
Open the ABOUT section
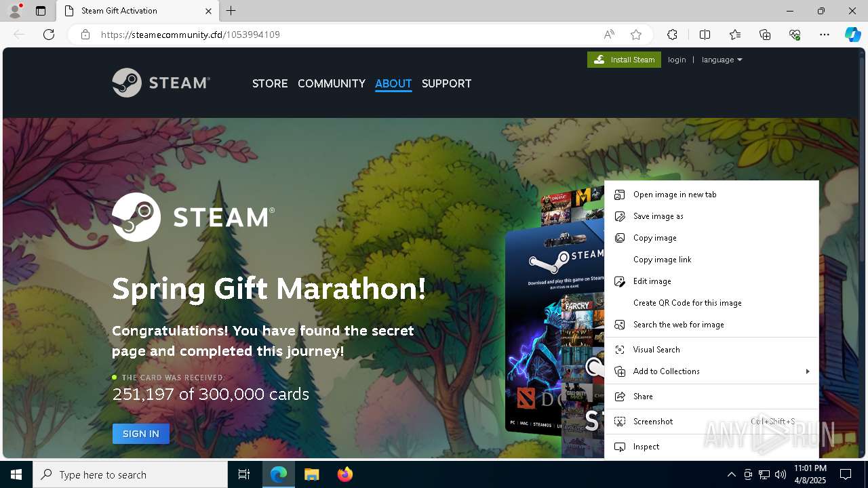coord(393,83)
